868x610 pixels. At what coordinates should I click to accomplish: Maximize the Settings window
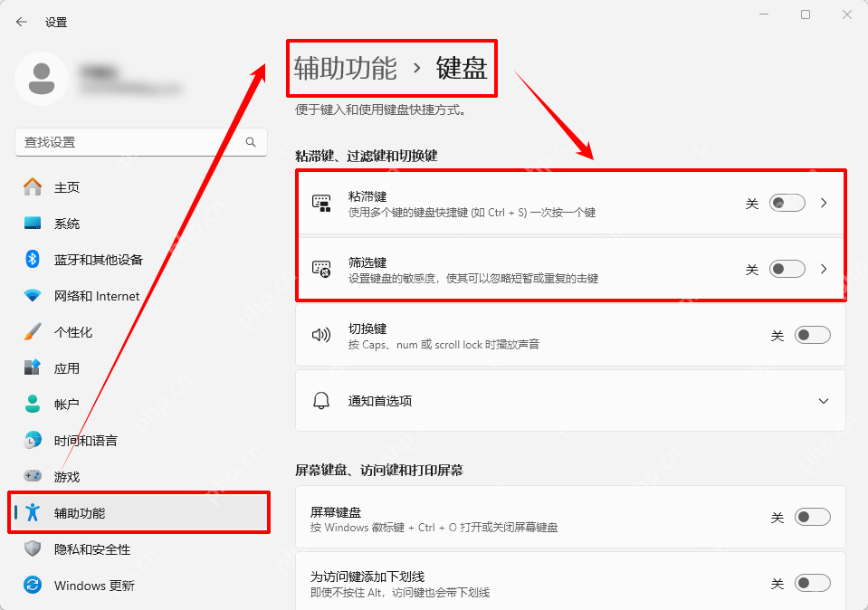click(x=806, y=14)
